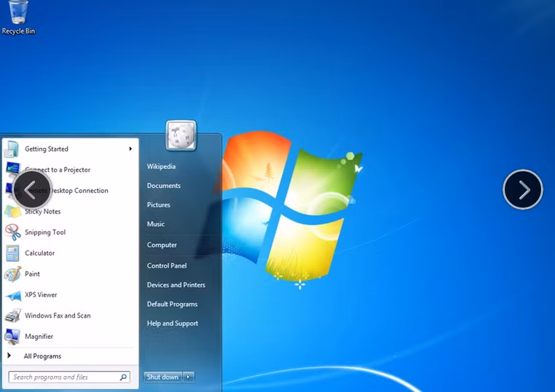Open Devices and Printers
This screenshot has height=392, width=555.
point(176,285)
